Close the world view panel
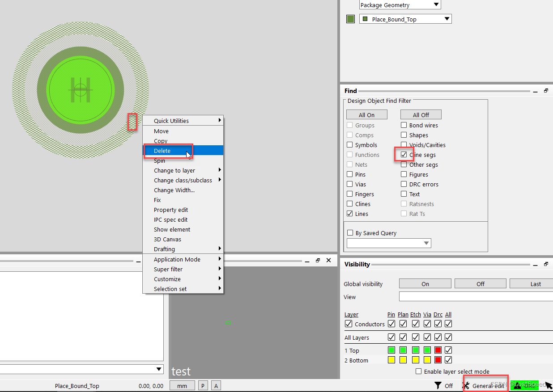This screenshot has height=392, width=553. click(328, 260)
